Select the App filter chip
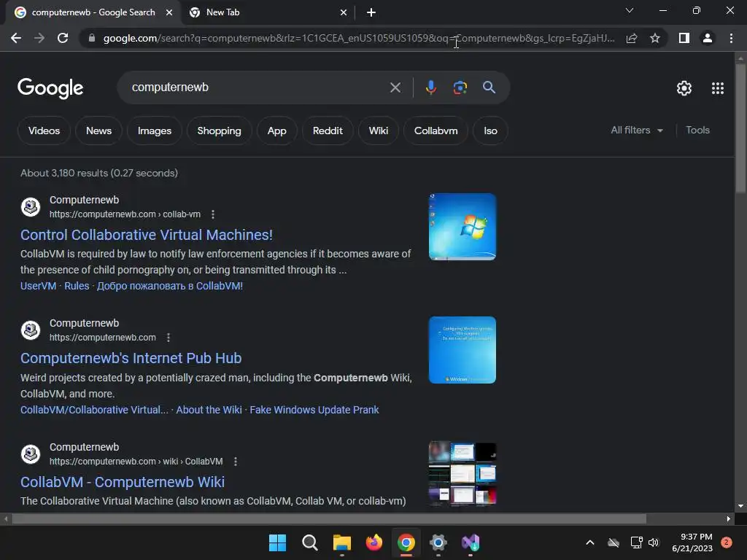The width and height of the screenshot is (747, 560). point(276,131)
